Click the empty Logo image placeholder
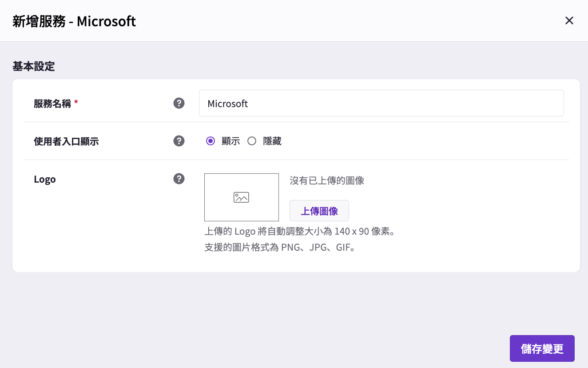588x368 pixels. (242, 197)
